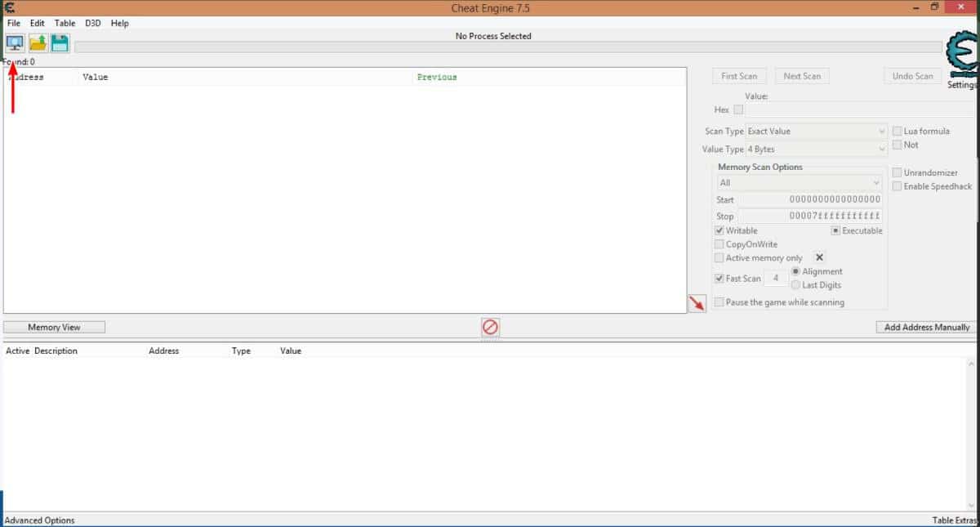Toggle the Hex checkbox
The width and height of the screenshot is (980, 527).
738,109
